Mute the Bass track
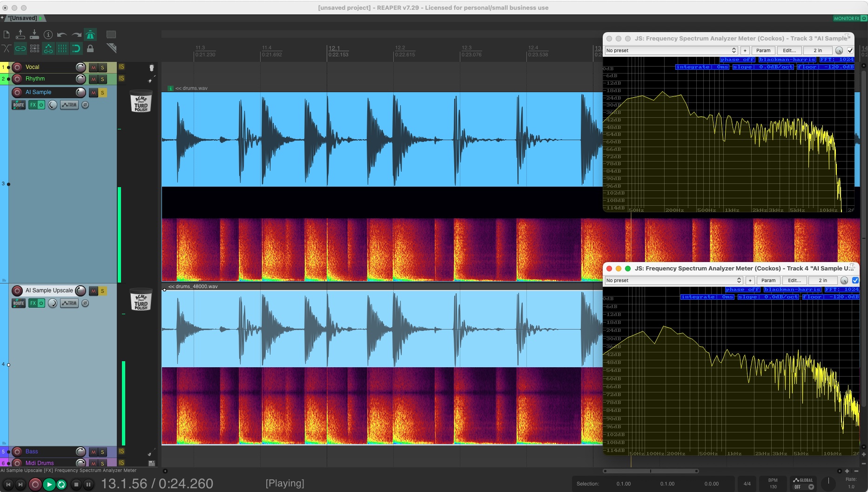Screen dimensions: 868x492 pos(93,452)
